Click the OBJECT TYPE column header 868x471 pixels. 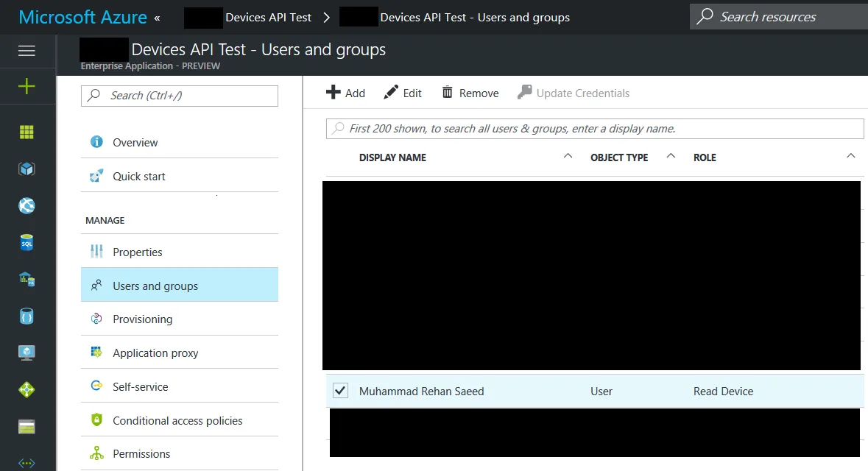pyautogui.click(x=619, y=157)
